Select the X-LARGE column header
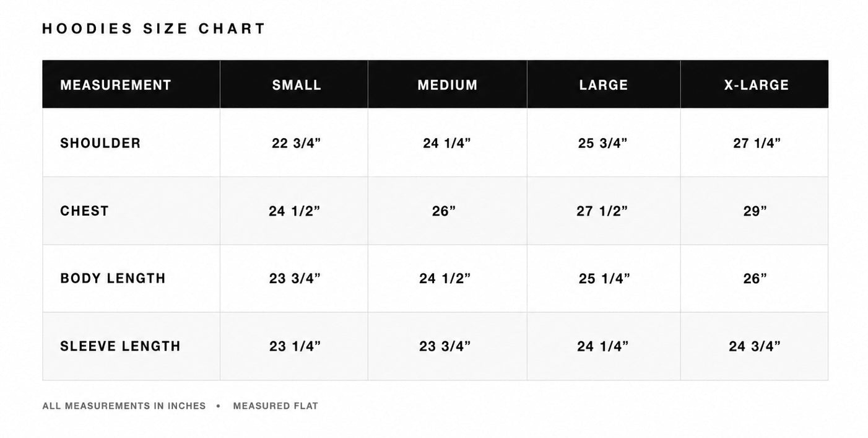Image resolution: width=868 pixels, height=438 pixels. [x=757, y=85]
